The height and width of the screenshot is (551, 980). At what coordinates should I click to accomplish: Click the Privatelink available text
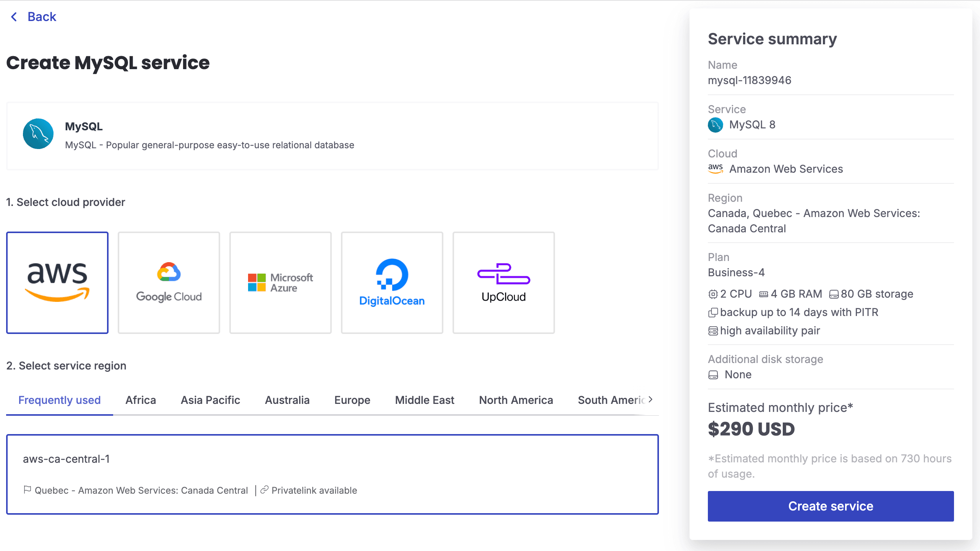pos(314,490)
